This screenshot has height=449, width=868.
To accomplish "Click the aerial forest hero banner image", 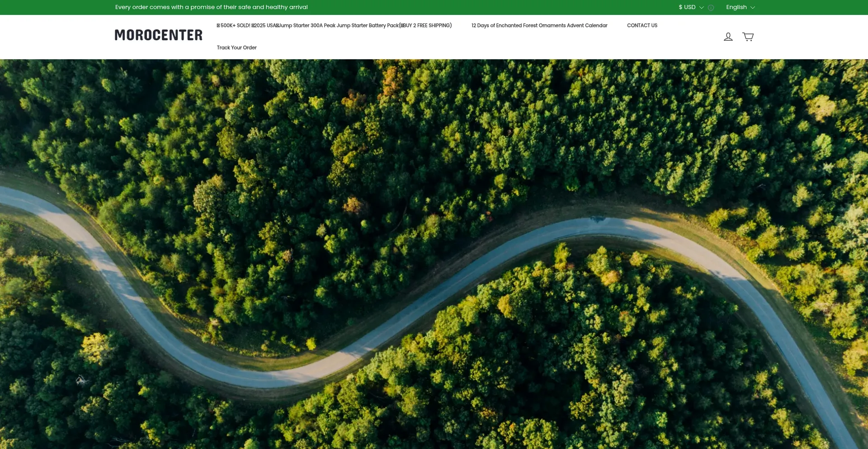I will coord(434,136).
